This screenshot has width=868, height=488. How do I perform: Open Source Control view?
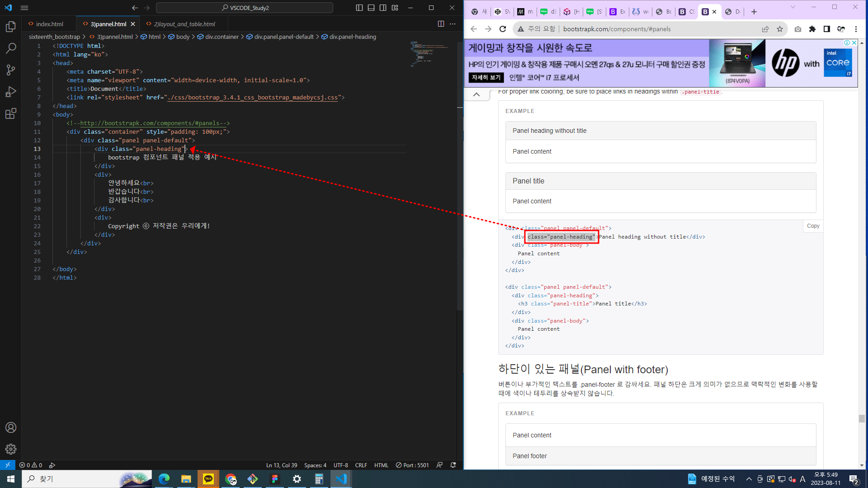[x=11, y=70]
